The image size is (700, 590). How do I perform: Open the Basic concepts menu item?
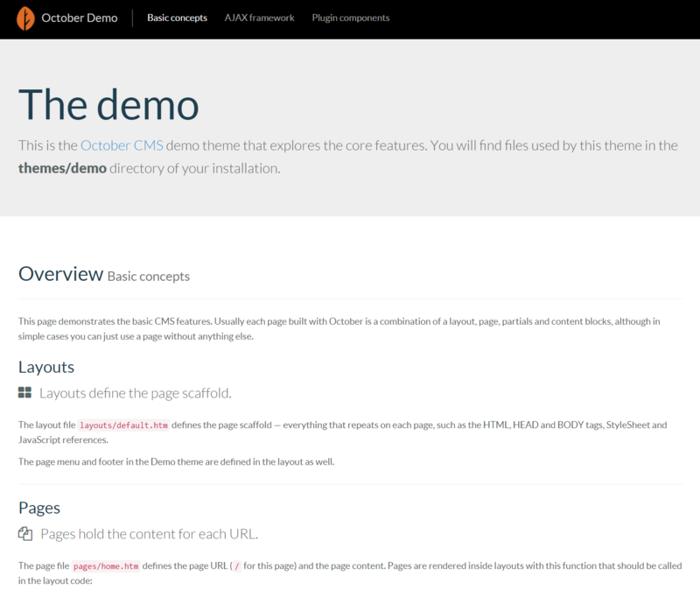178,18
